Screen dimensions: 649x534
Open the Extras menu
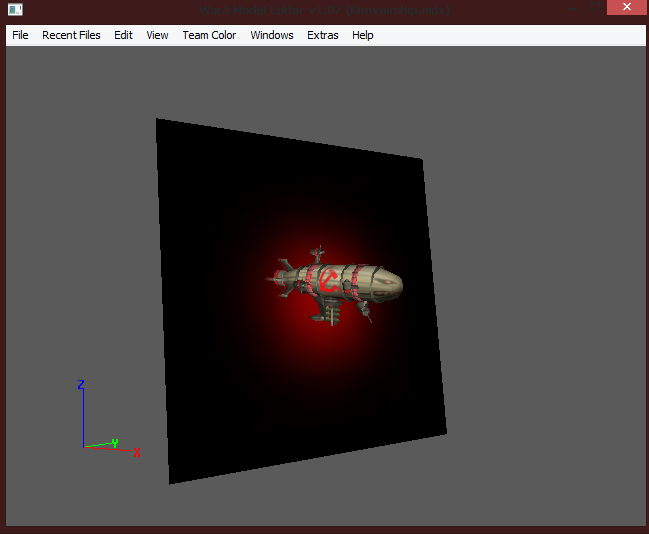click(x=323, y=35)
